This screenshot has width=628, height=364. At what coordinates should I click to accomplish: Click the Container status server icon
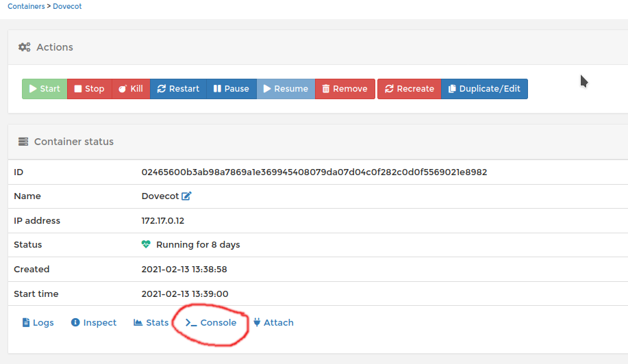pos(23,142)
